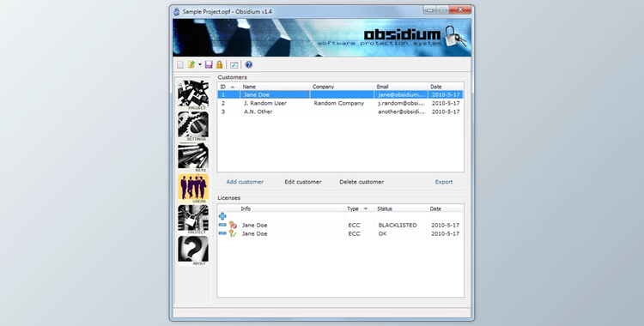The width and height of the screenshot is (644, 326).
Task: Click Delete customer button
Action: click(x=361, y=182)
